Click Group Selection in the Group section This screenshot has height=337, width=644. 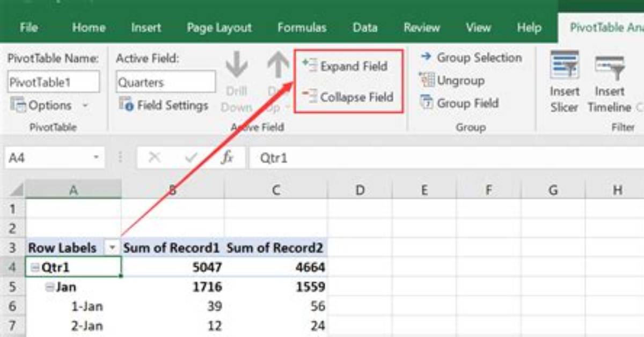point(470,57)
